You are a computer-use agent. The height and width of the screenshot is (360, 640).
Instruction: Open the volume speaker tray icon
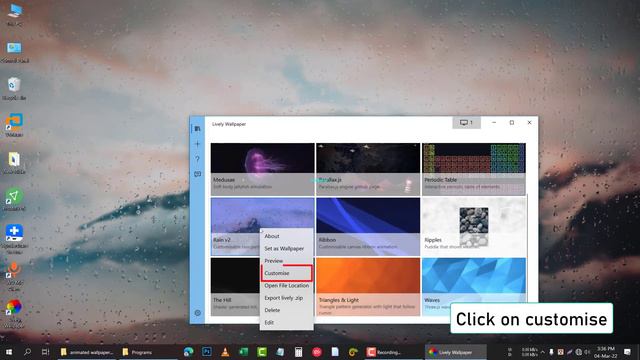coord(588,352)
